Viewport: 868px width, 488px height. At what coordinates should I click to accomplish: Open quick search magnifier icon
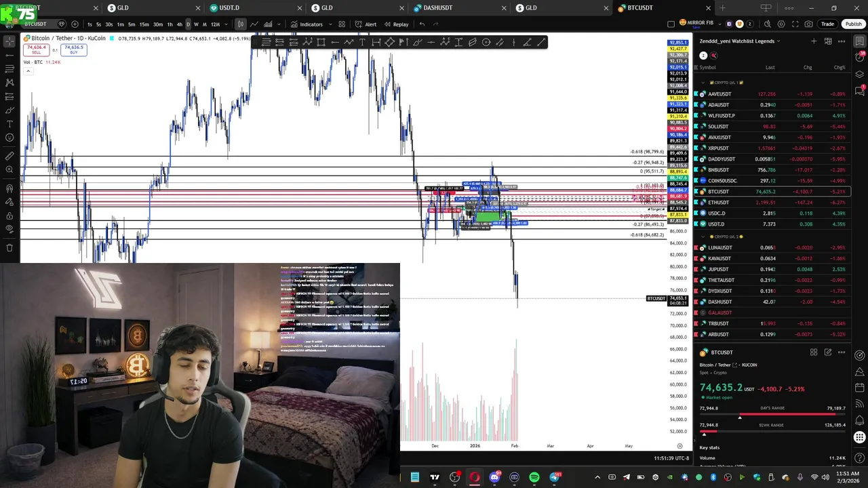click(767, 24)
